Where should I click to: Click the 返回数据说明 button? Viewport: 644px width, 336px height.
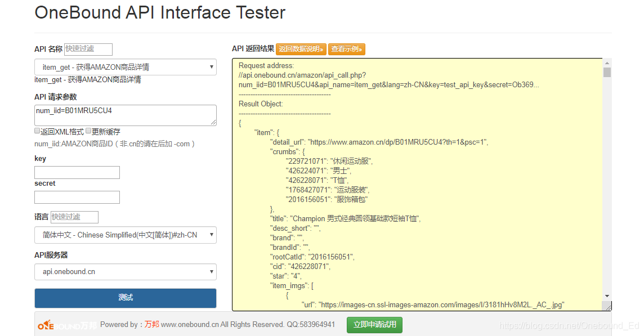[x=301, y=49]
